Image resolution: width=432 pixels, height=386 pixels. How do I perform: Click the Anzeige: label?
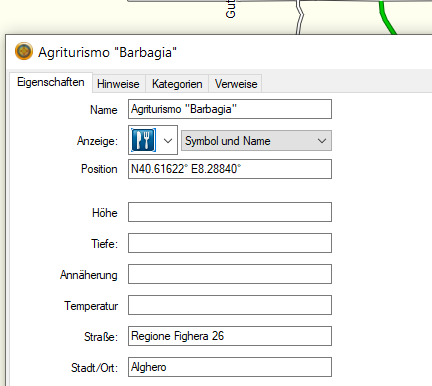point(97,141)
